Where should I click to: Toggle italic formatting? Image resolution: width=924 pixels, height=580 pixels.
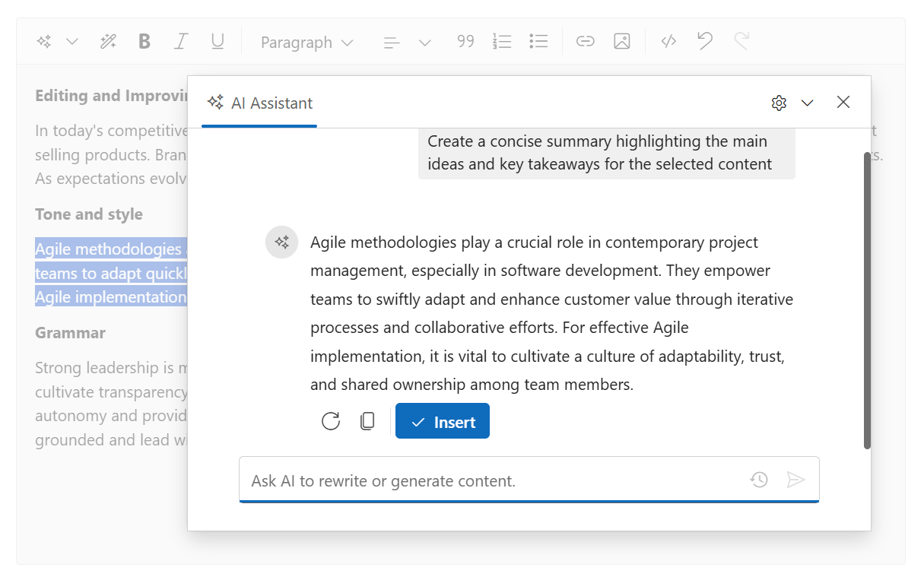(180, 42)
